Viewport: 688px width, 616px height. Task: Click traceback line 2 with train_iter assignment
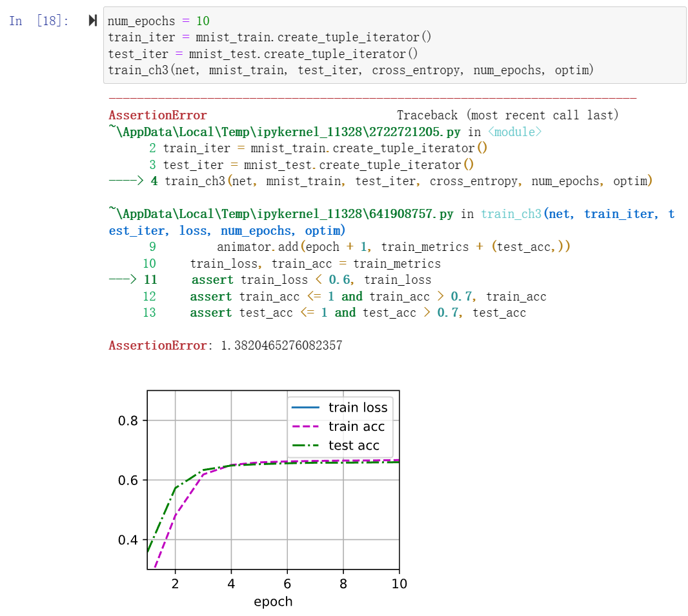point(319,148)
